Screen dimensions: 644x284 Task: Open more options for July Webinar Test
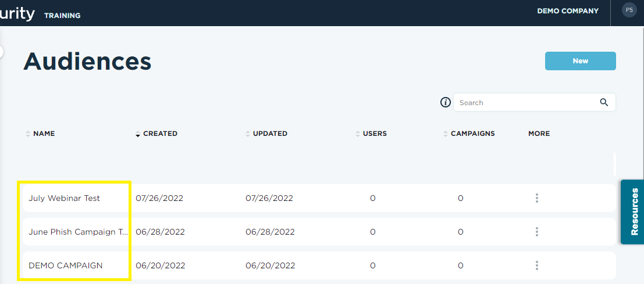pyautogui.click(x=537, y=199)
